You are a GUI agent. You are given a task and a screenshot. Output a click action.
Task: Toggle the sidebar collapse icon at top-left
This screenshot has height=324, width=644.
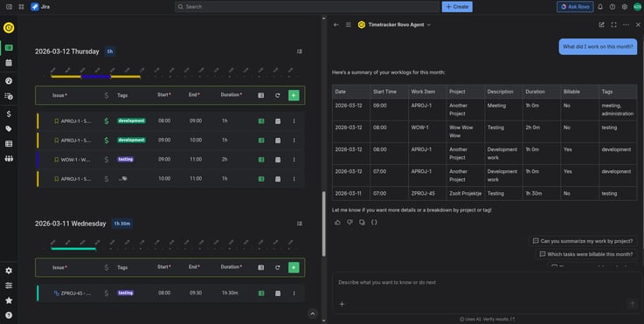pyautogui.click(x=9, y=7)
